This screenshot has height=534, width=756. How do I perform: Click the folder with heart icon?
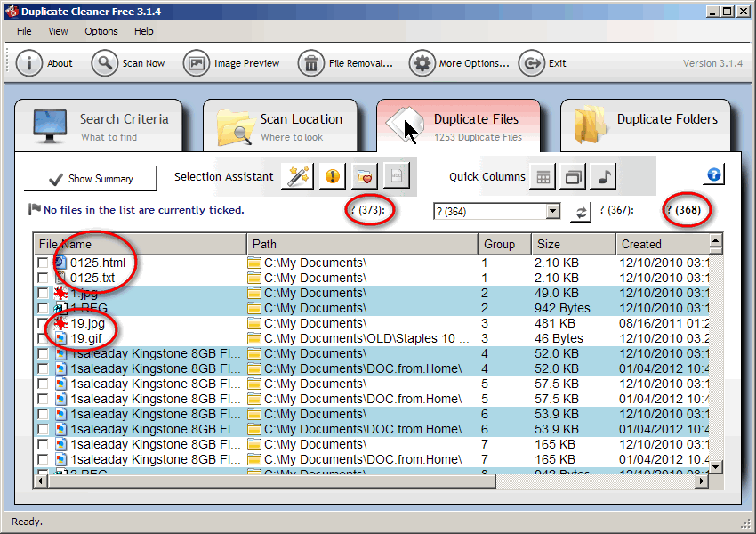pyautogui.click(x=363, y=176)
